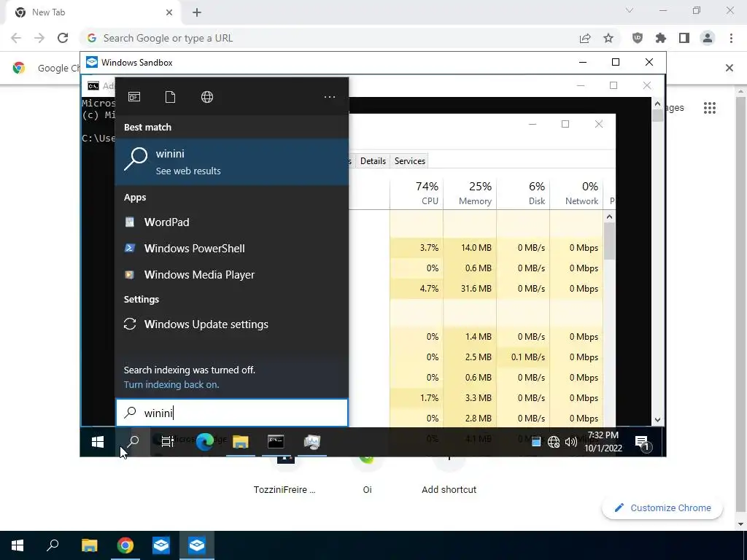Sort processes by Network column header
The height and width of the screenshot is (560, 747).
(576, 193)
